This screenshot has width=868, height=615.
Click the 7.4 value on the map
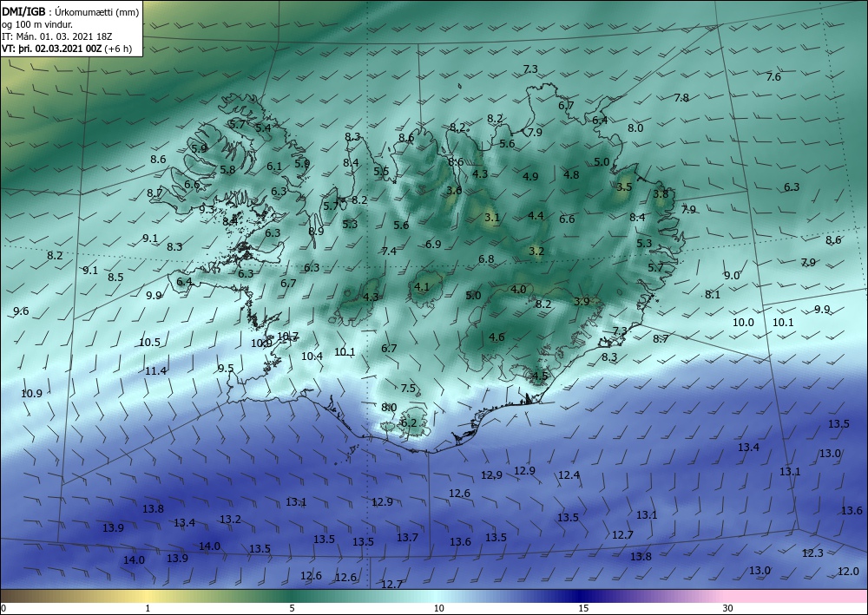(389, 251)
